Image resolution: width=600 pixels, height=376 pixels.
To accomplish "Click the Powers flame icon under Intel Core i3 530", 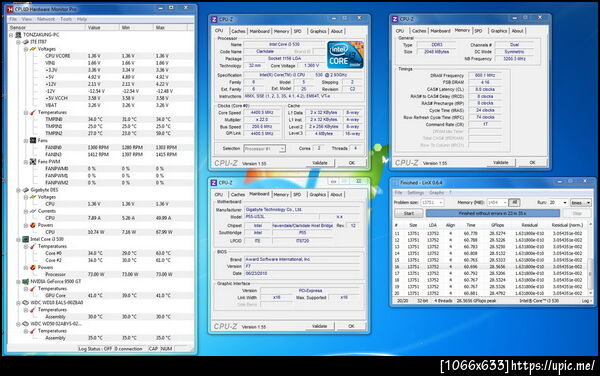I will pos(33,267).
